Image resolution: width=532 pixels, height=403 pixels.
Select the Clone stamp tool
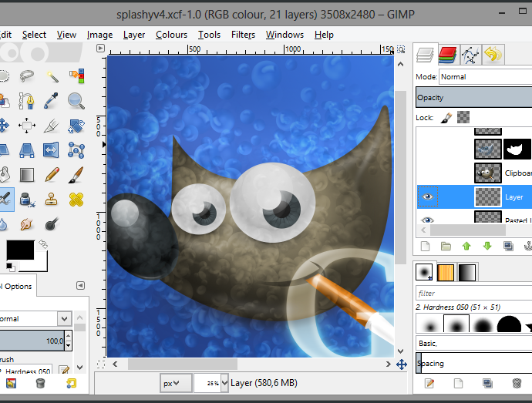[x=52, y=200]
